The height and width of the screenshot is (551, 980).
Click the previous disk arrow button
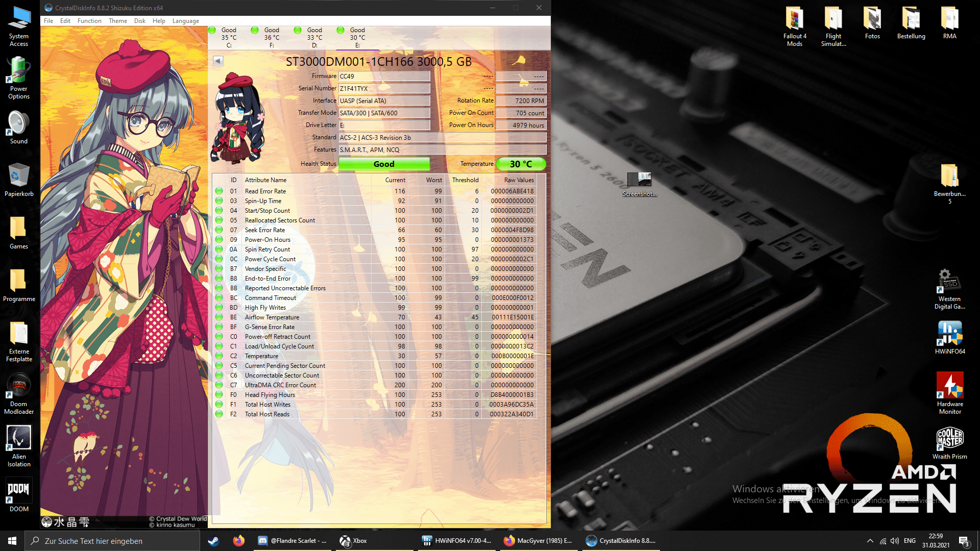pos(218,61)
